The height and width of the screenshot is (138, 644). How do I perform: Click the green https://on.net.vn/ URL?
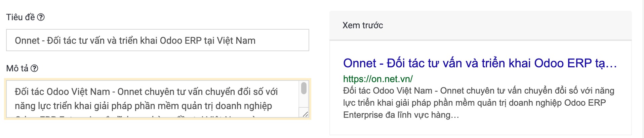(x=378, y=79)
